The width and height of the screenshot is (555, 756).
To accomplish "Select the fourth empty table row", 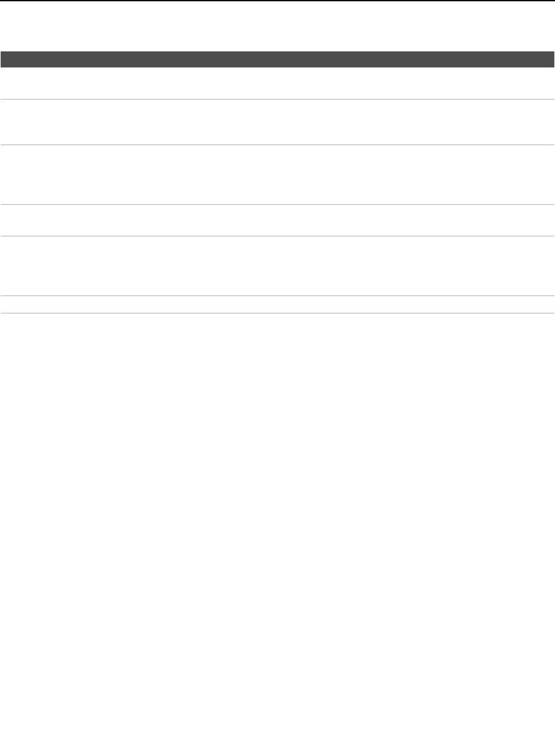I will pyautogui.click(x=277, y=220).
